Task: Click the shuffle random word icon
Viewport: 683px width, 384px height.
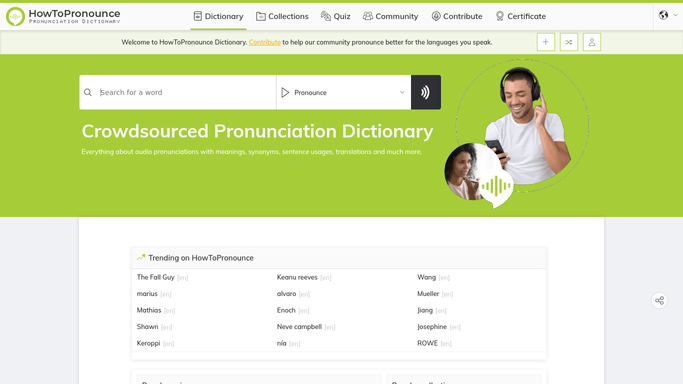Action: [569, 42]
